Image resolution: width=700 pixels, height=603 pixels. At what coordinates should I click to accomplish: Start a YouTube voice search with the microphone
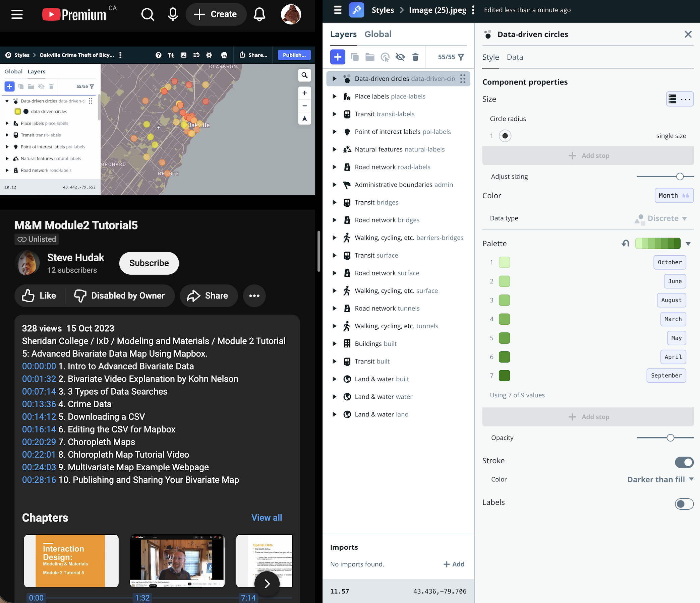point(173,14)
